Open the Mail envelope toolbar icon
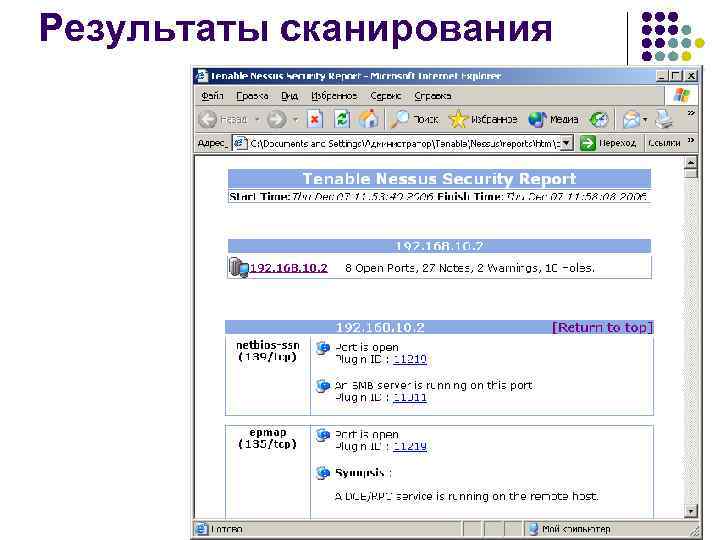 point(631,119)
